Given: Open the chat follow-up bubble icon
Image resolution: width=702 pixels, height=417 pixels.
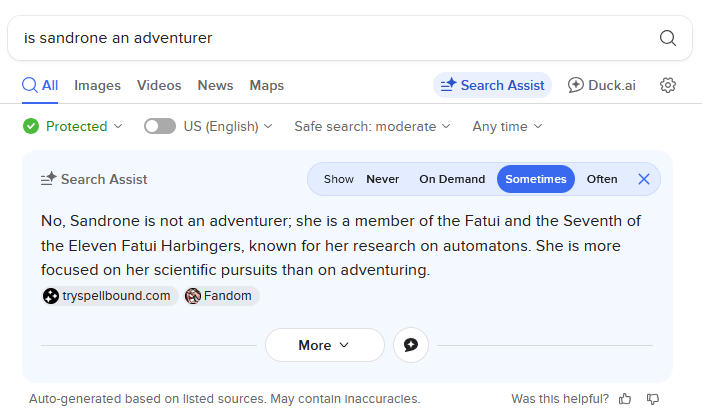Looking at the screenshot, I should coord(411,345).
